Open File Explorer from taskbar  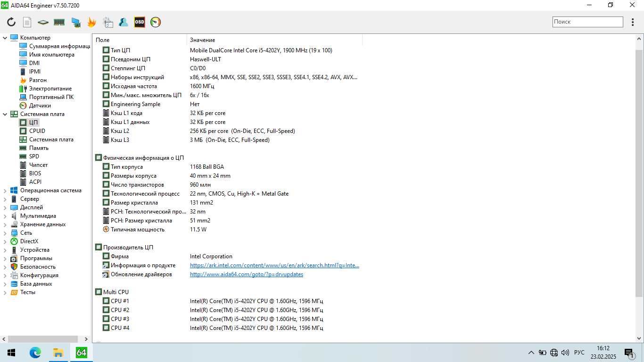[58, 353]
